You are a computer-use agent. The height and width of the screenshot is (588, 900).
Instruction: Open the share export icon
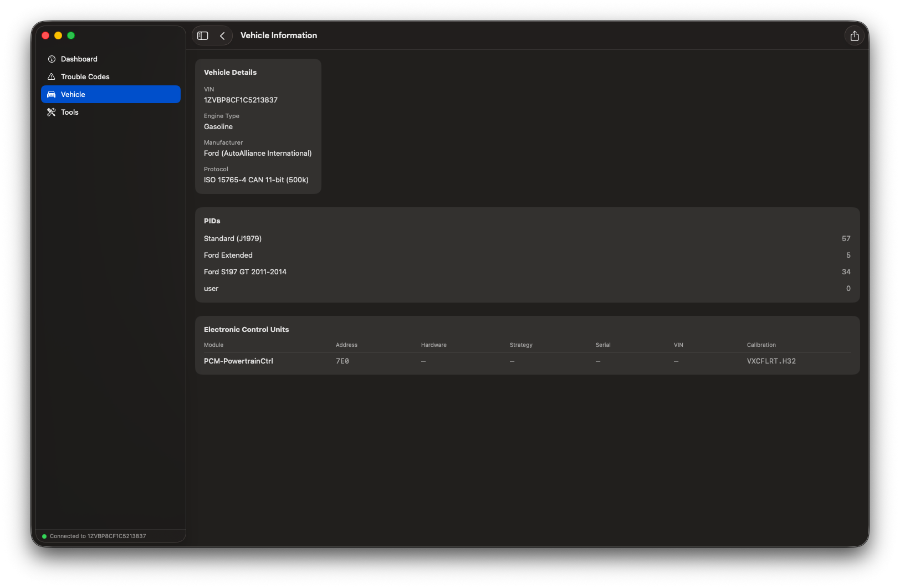855,35
